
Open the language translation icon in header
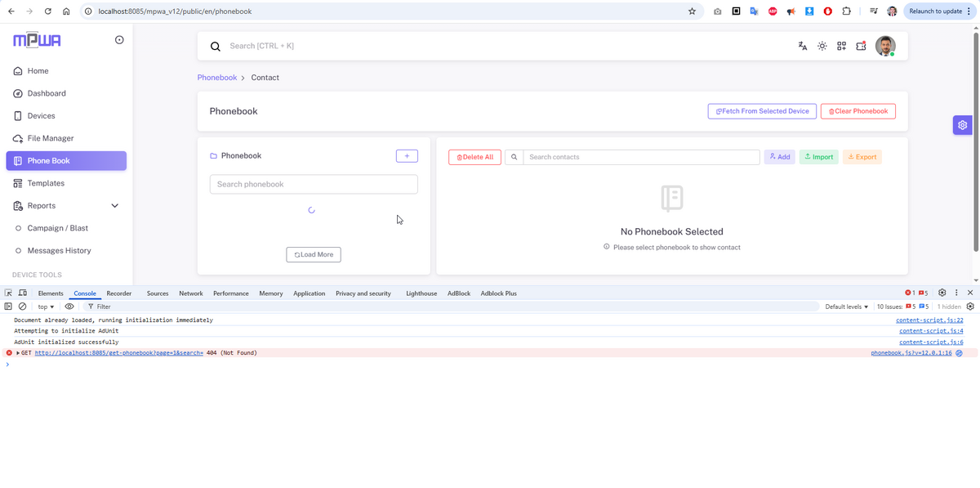tap(803, 47)
